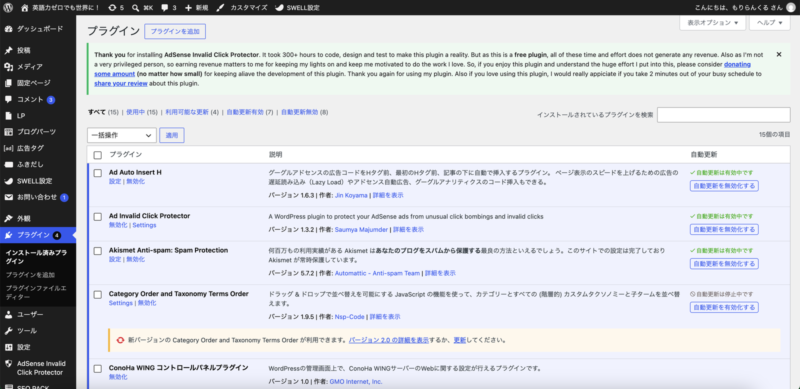This screenshot has height=389, width=800.
Task: Click the search installed plugins field
Action: (723, 115)
